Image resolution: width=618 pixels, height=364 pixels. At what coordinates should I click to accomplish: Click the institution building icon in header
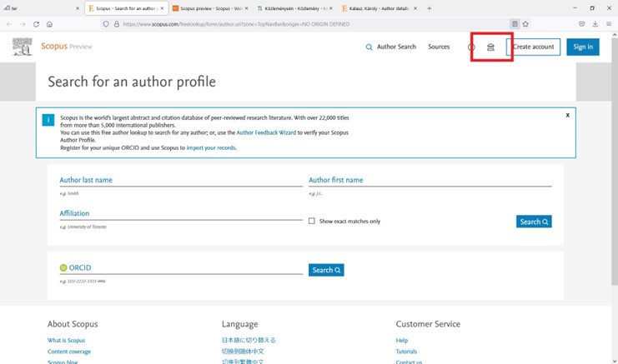[x=490, y=47]
